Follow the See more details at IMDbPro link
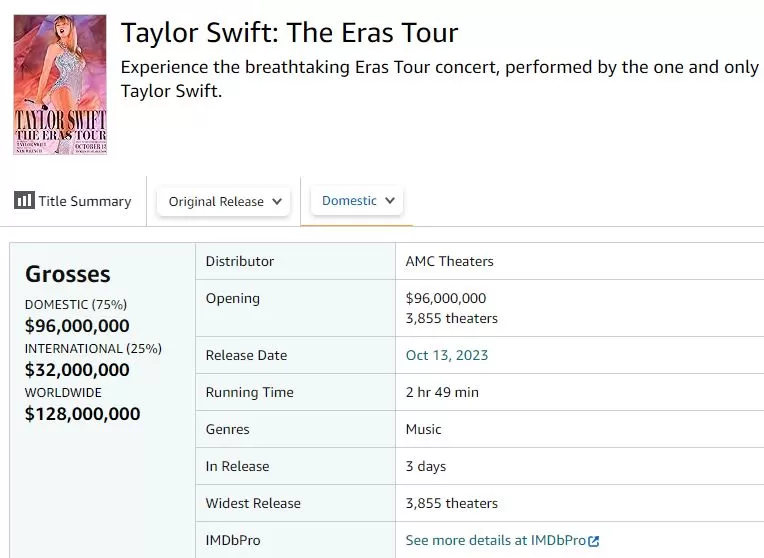764x558 pixels. (495, 540)
